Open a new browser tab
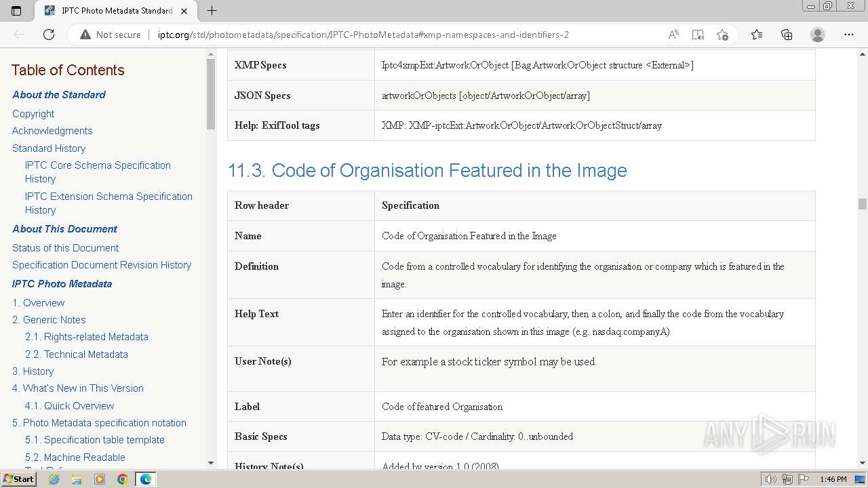This screenshot has width=868, height=488. (212, 11)
